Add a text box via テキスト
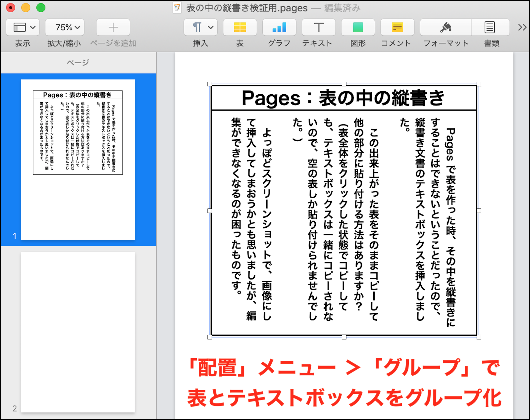530x420 pixels. point(318,27)
